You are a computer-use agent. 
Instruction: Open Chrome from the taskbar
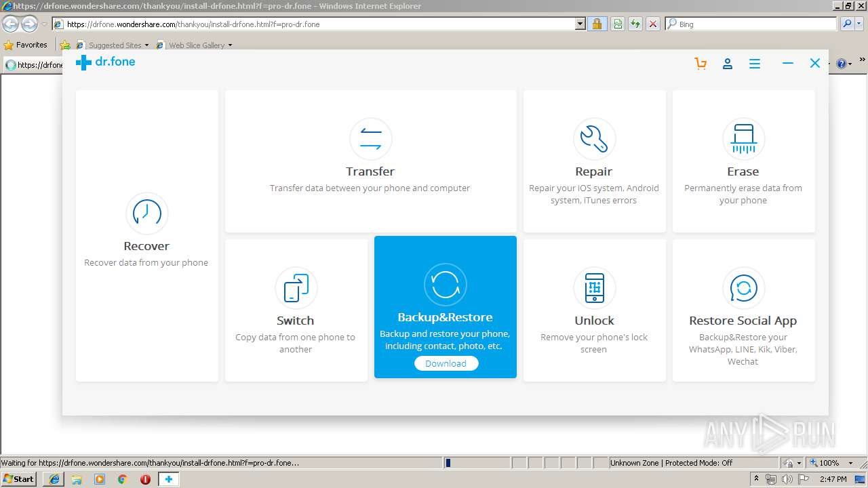click(122, 479)
